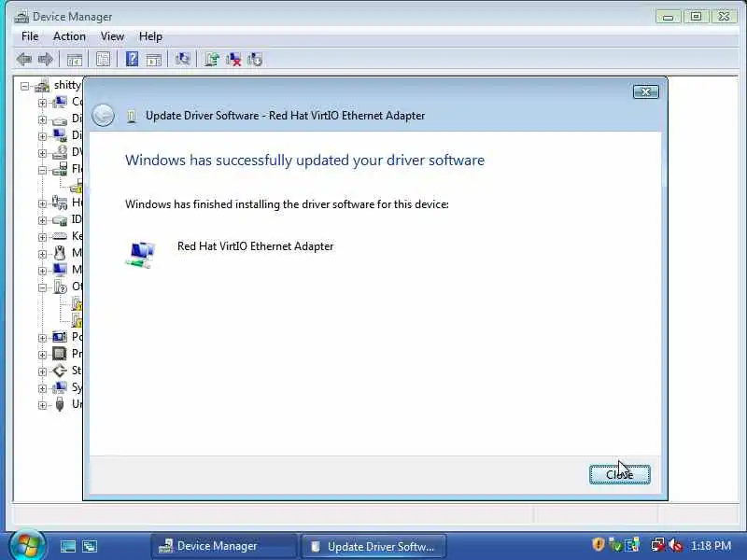
Task: Expand the Ports category node
Action: [42, 338]
